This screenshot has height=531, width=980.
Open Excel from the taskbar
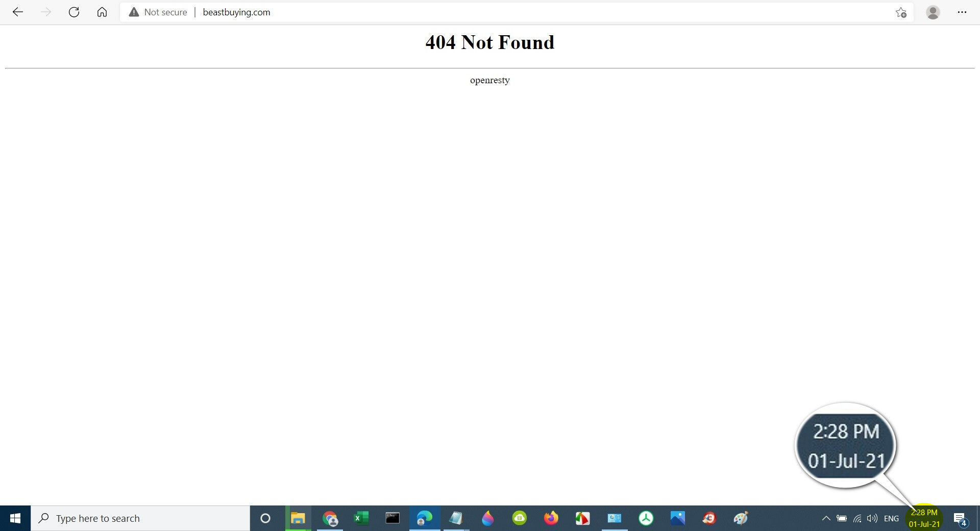tap(361, 518)
